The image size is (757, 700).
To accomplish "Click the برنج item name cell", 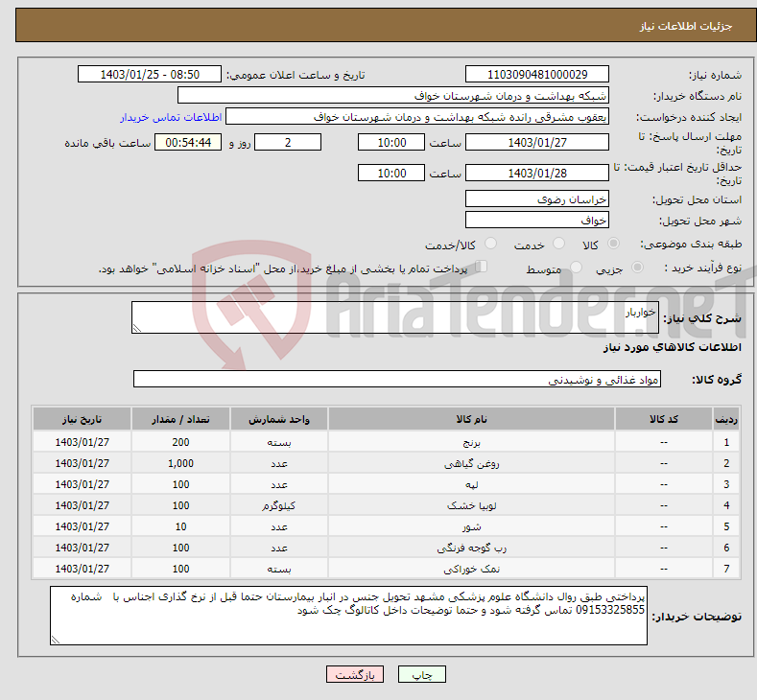I will [x=471, y=442].
